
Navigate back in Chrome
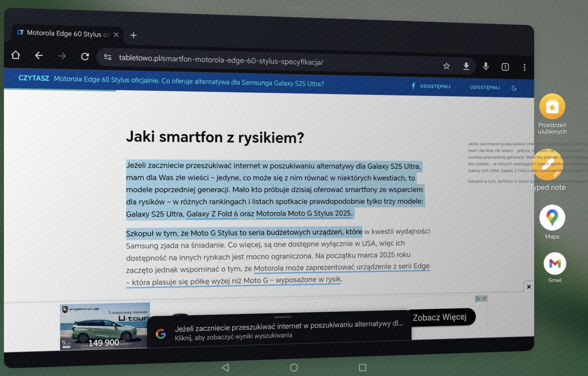click(39, 55)
